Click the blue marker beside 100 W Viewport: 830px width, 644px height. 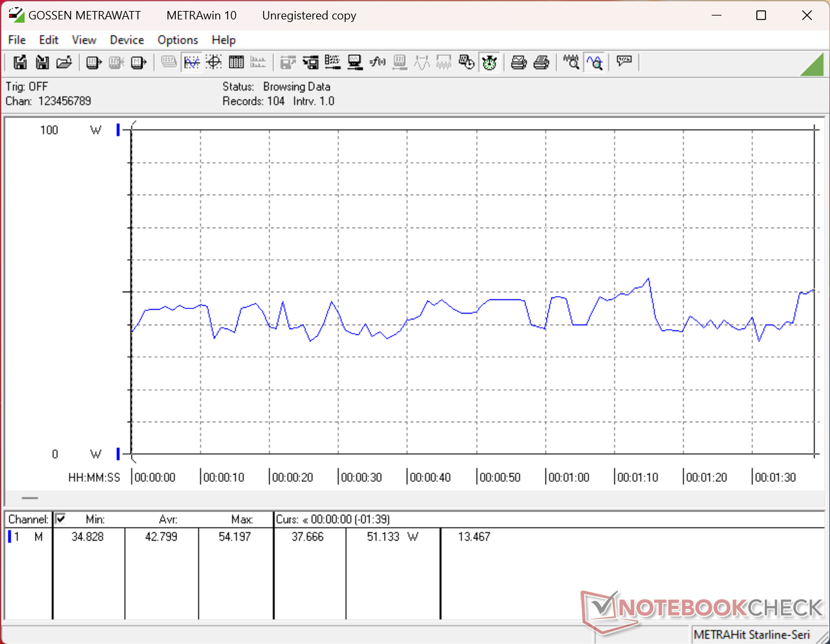[x=118, y=130]
